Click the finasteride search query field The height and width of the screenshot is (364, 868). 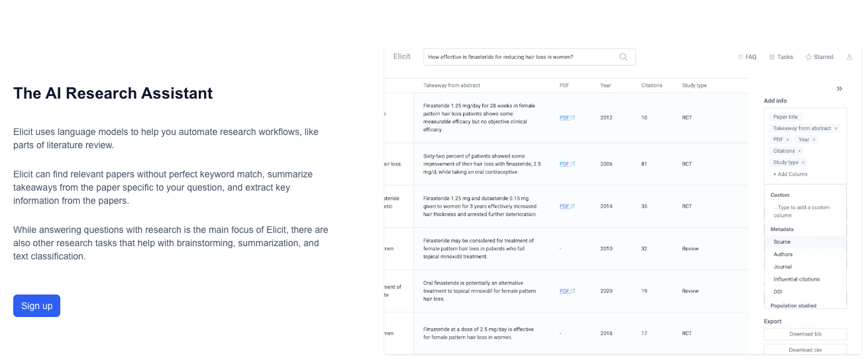coord(520,57)
